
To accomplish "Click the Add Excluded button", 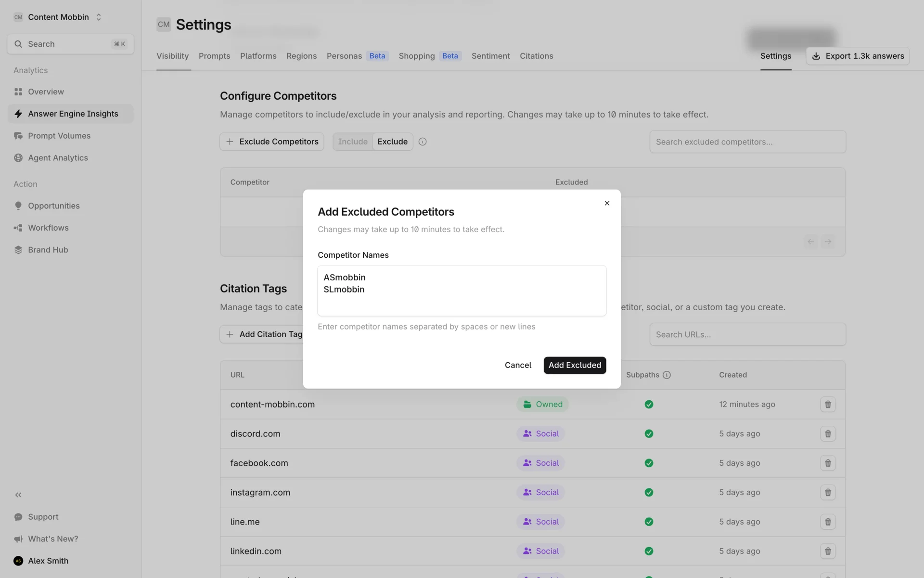I will tap(575, 365).
